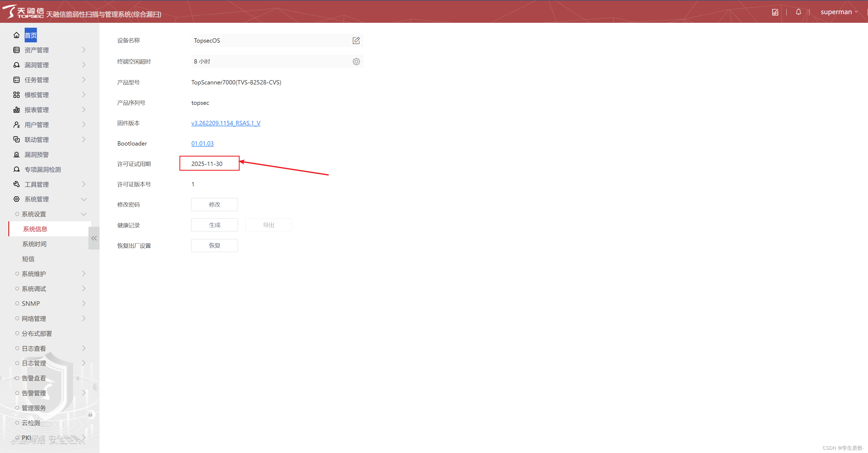Click the notification bell icon
Viewport: 868px width, 453px height.
coord(798,12)
